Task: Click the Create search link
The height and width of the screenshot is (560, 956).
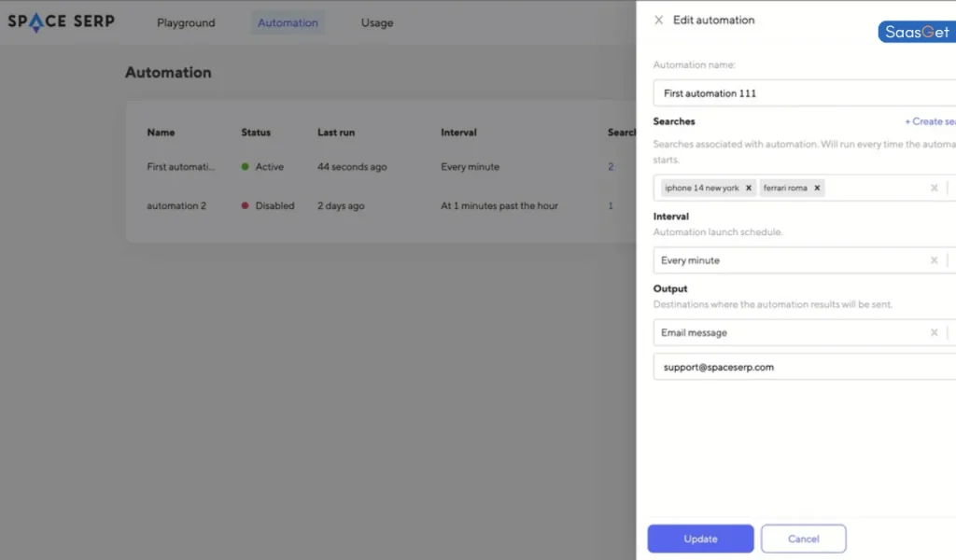Action: click(930, 121)
